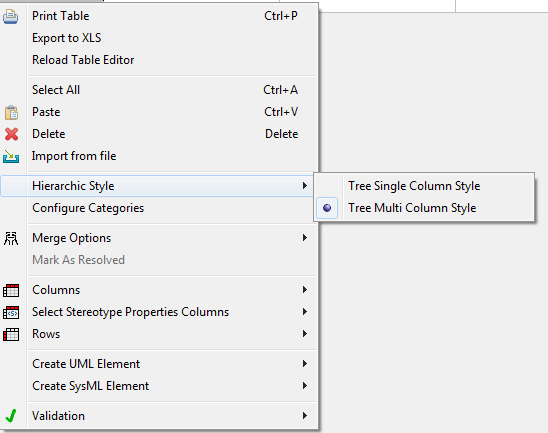Click the Merge Options icon

pos(11,238)
